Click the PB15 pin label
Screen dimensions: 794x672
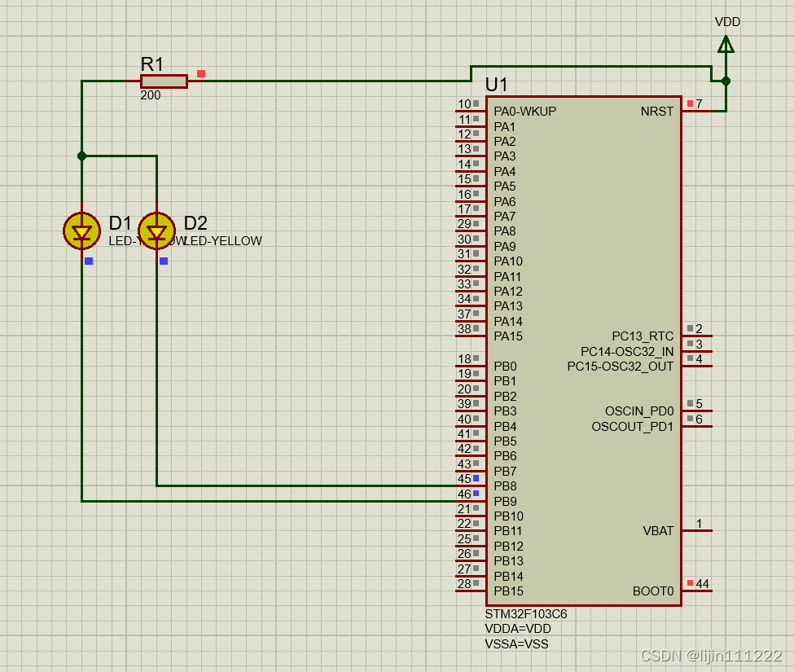coord(508,591)
